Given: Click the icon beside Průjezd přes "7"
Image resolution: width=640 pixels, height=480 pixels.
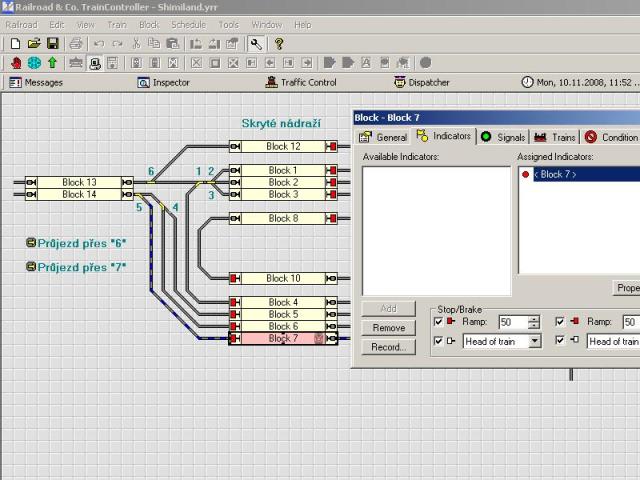Looking at the screenshot, I should [x=31, y=267].
